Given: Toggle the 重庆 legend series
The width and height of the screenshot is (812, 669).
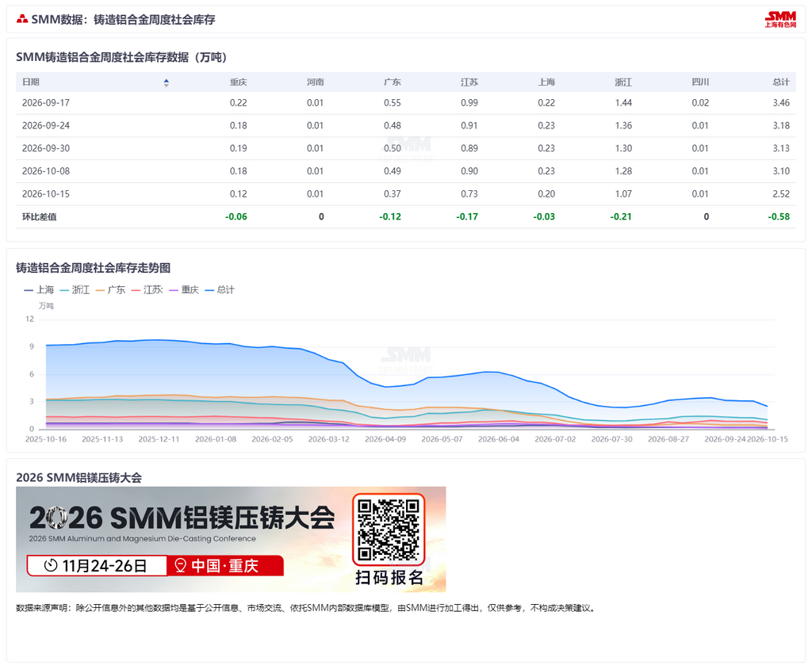Looking at the screenshot, I should pos(184,289).
